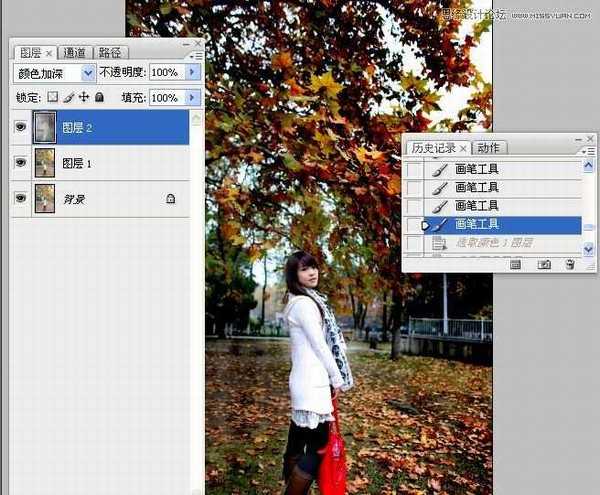Select the greyed 选取颜色 1 图层 history state
The width and height of the screenshot is (600, 495).
[503, 243]
